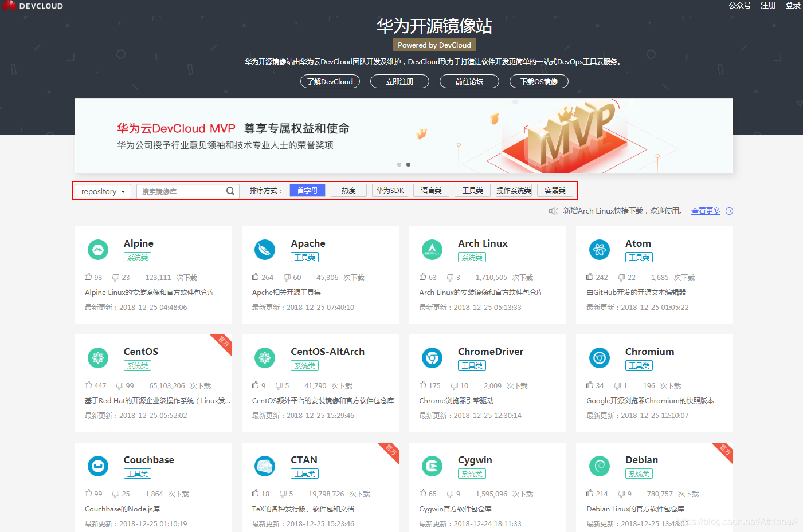Click the Atom logo icon

600,250
